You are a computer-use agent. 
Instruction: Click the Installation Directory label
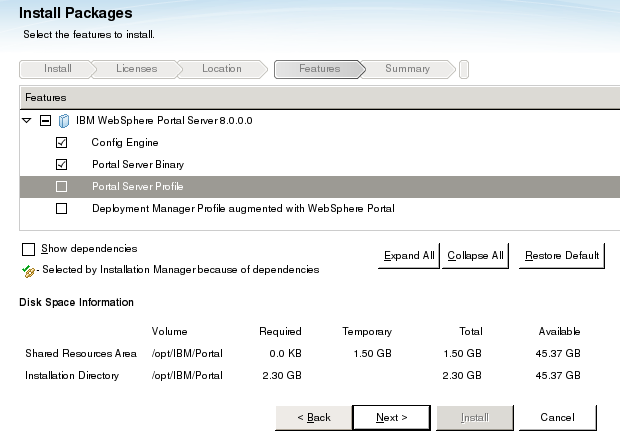tap(72, 375)
